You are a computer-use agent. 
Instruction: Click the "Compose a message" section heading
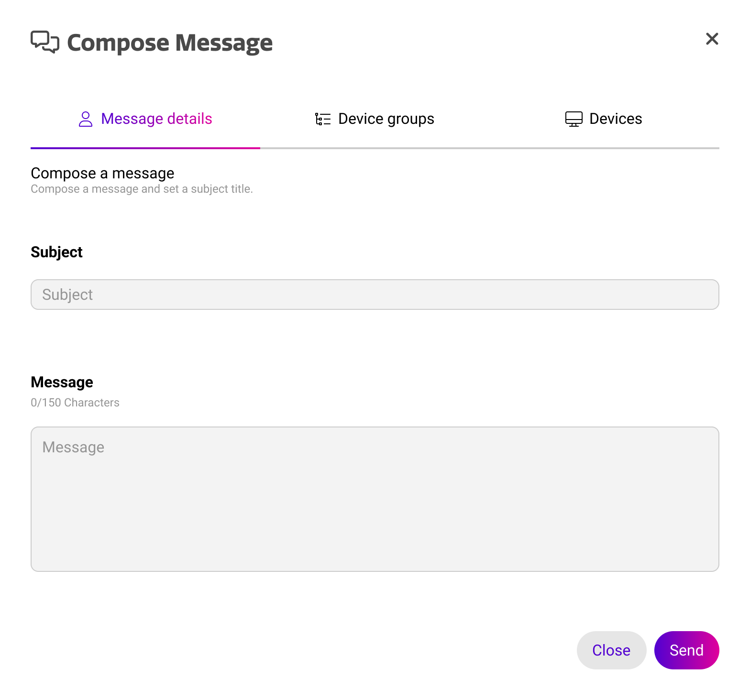click(102, 173)
